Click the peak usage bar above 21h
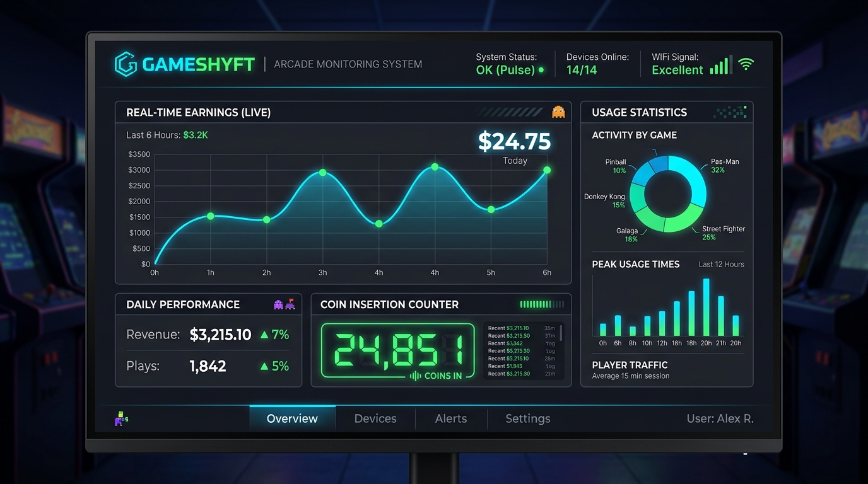 pos(721,316)
